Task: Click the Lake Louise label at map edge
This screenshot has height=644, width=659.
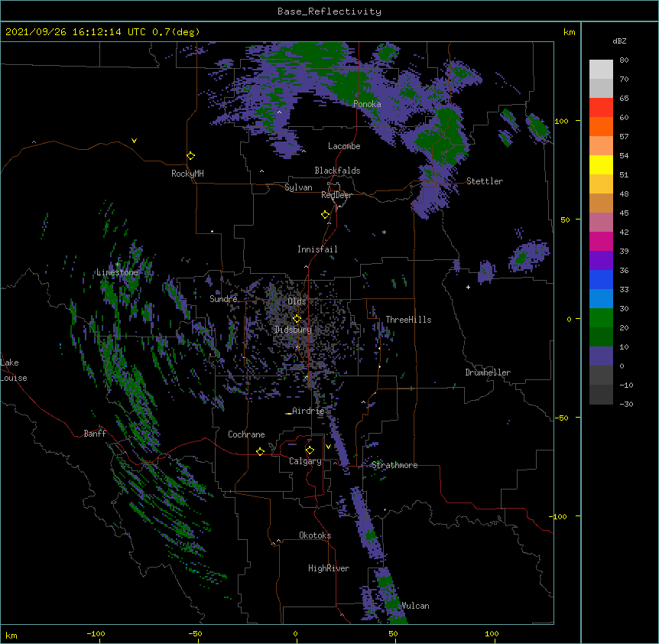Action: tap(14, 370)
